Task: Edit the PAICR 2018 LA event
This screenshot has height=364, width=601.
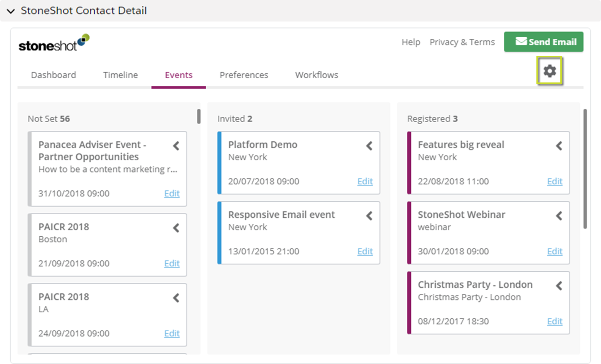Action: (x=172, y=333)
